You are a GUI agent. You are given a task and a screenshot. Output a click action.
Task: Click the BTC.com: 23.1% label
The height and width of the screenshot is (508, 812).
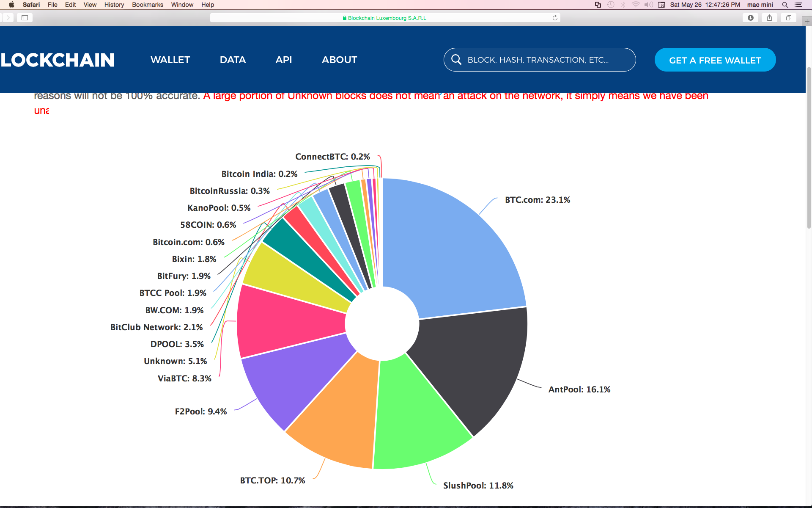(538, 200)
